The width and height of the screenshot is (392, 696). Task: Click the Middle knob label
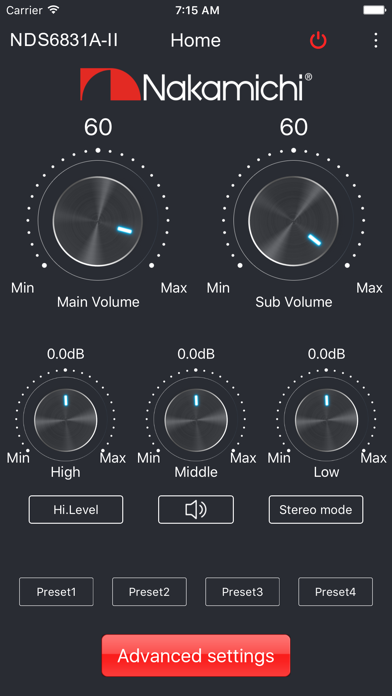click(196, 472)
